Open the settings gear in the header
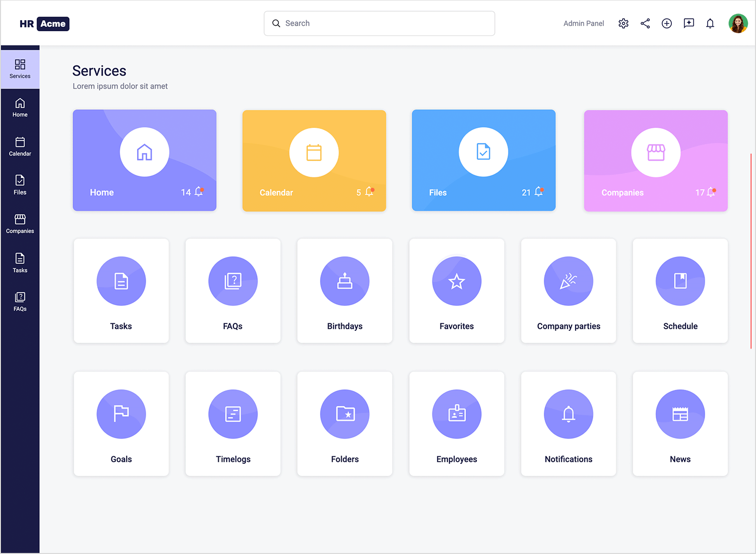The height and width of the screenshot is (554, 756). (x=623, y=24)
